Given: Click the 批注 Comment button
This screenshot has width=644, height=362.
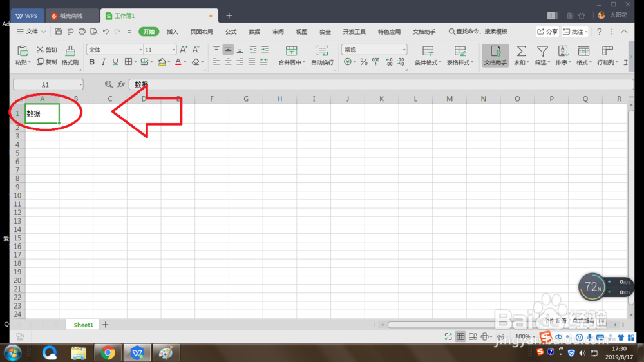Looking at the screenshot, I should click(x=575, y=32).
